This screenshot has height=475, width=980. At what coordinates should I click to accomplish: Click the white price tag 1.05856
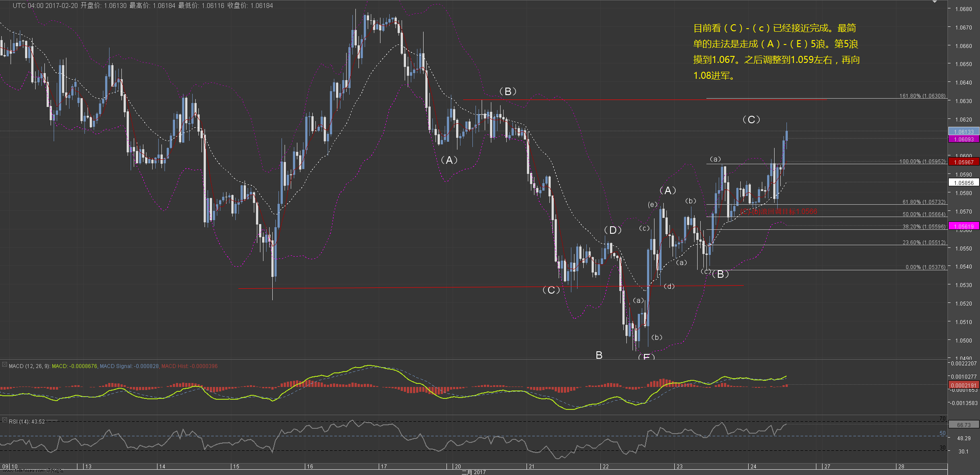[964, 183]
